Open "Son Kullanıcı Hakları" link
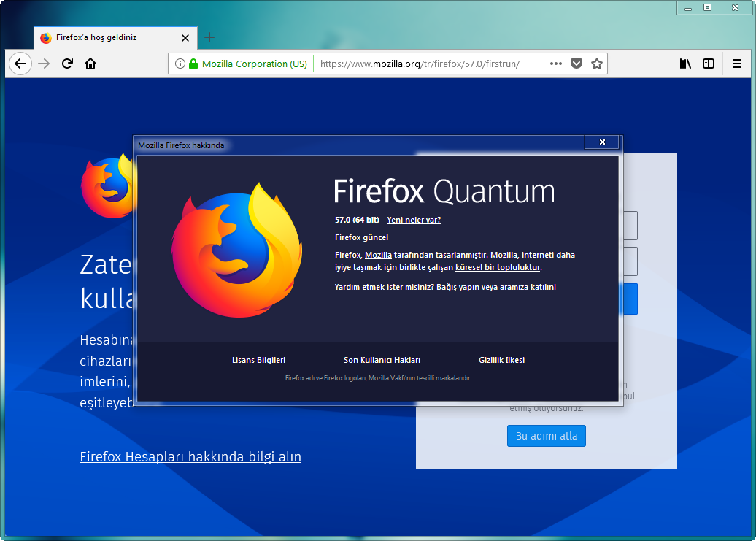The width and height of the screenshot is (756, 541). click(x=382, y=360)
